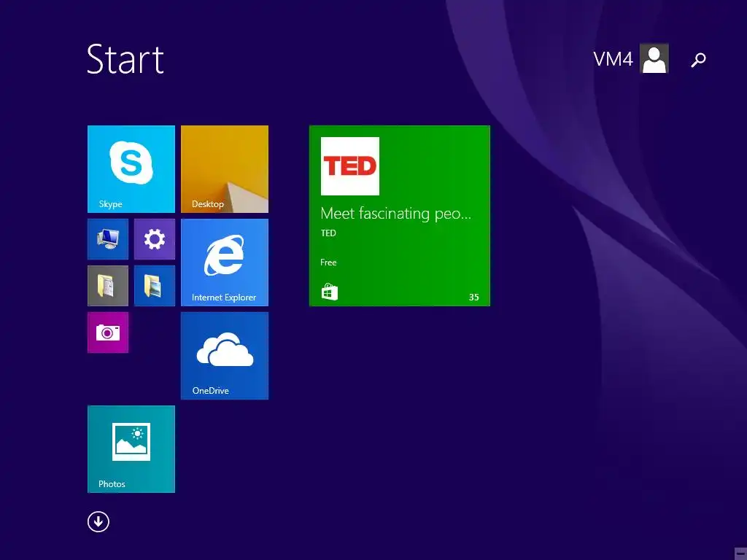Show all apps with the down arrow

pyautogui.click(x=98, y=522)
